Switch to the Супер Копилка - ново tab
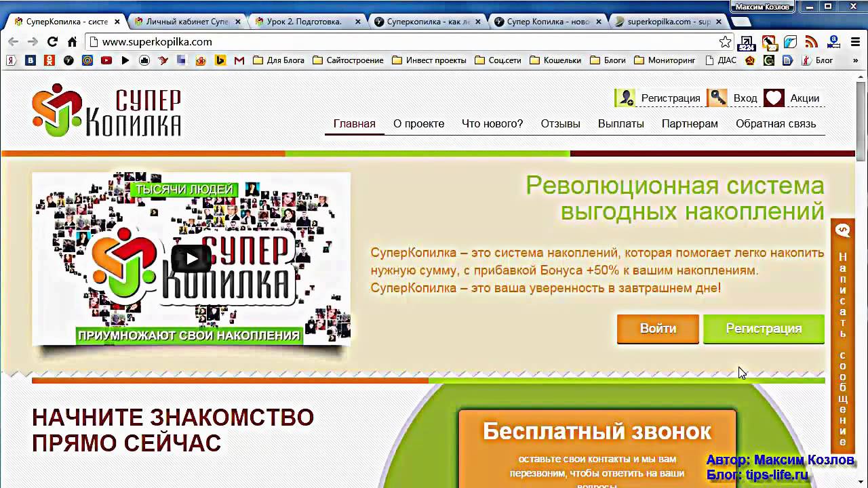868x488 pixels. click(548, 22)
